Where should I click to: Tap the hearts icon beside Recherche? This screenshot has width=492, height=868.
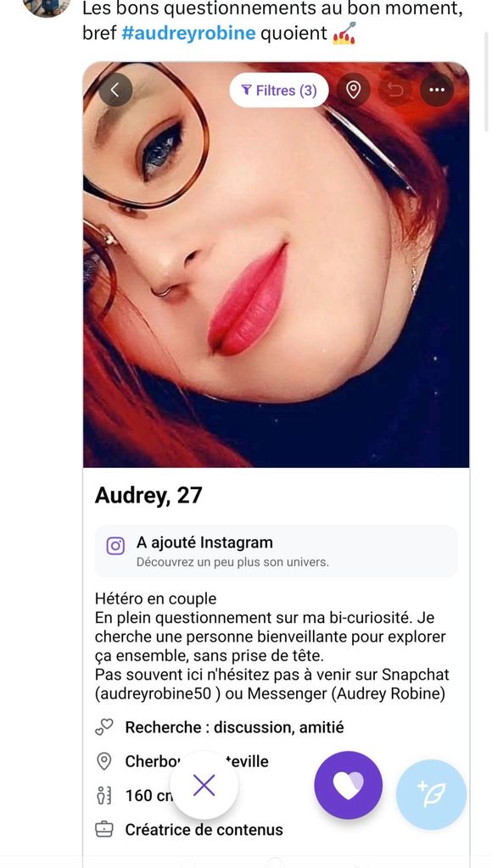pos(103,726)
